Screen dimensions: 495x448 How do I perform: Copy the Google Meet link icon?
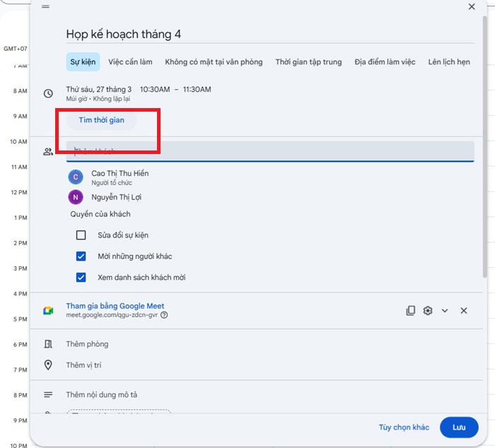click(410, 311)
